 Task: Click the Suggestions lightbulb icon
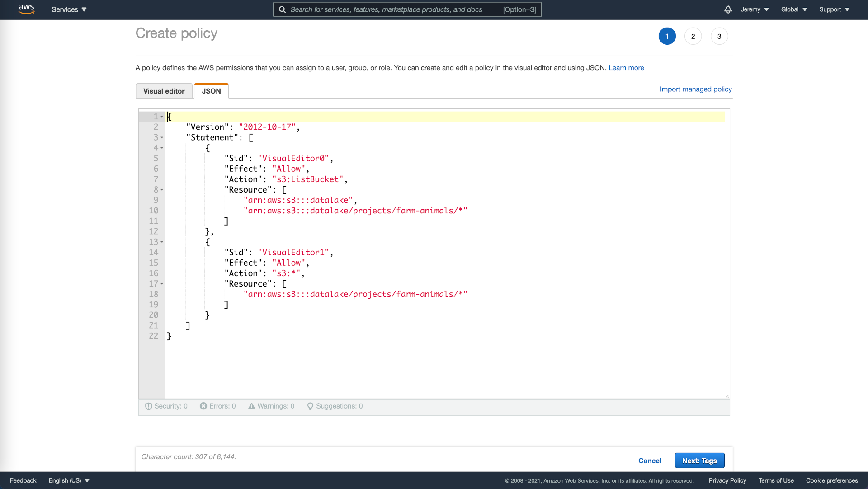310,406
